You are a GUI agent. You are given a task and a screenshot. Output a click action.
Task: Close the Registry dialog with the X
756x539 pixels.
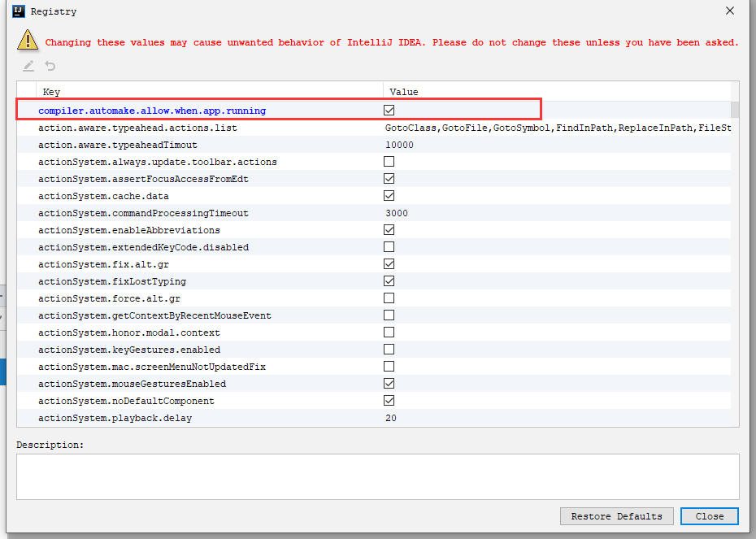pyautogui.click(x=730, y=11)
